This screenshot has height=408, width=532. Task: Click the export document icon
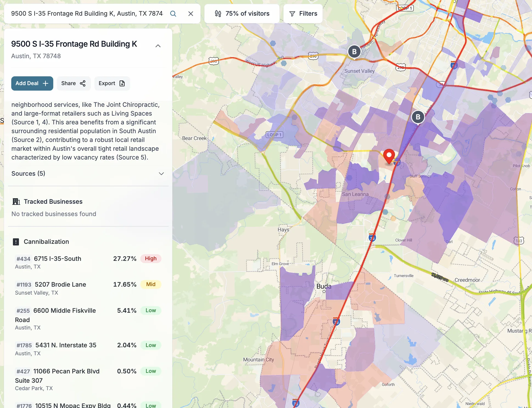click(x=122, y=83)
